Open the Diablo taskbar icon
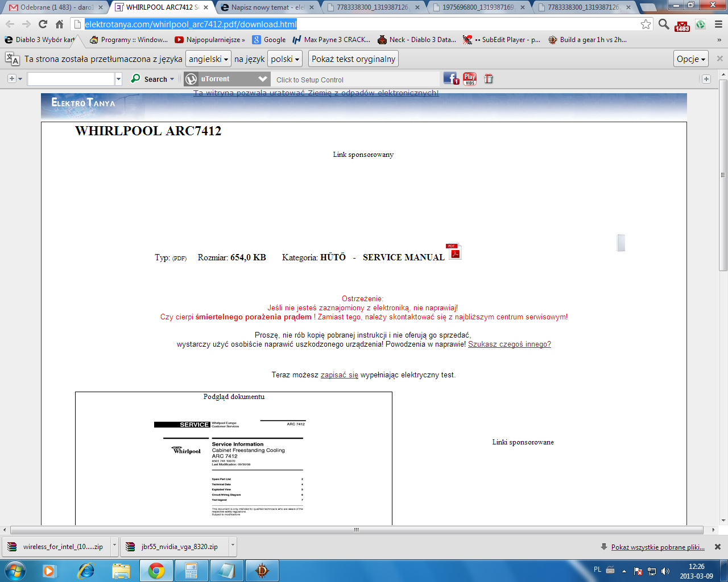Screen dimensions: 728x582 click(262, 571)
